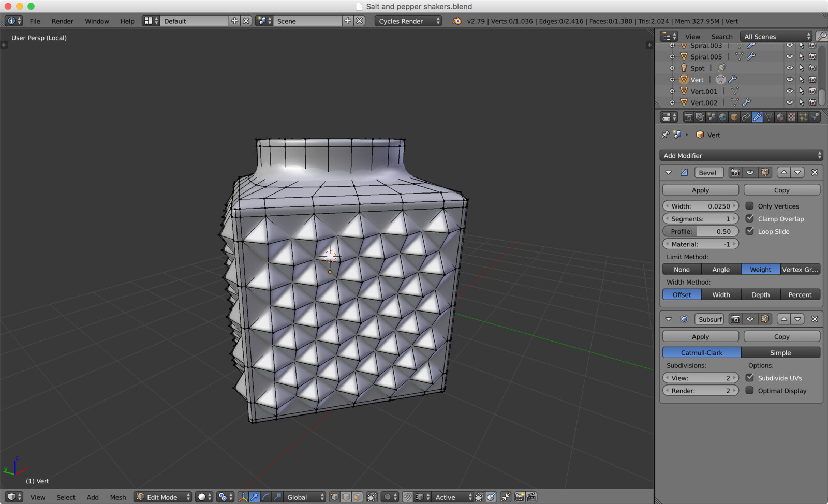Click the Subsurf View subdivisions field
The image size is (828, 504).
pyautogui.click(x=700, y=378)
